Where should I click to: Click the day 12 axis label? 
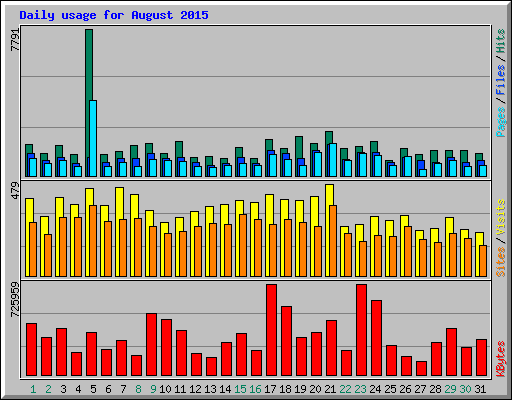[195, 389]
